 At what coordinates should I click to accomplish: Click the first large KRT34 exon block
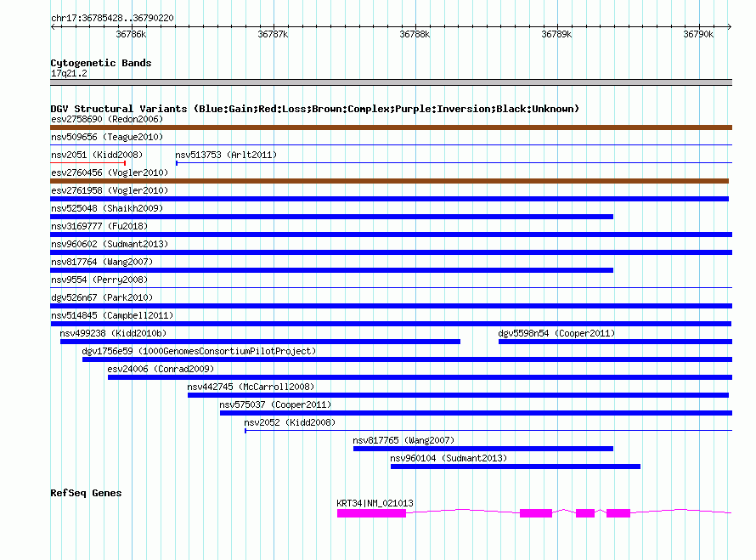tap(371, 514)
